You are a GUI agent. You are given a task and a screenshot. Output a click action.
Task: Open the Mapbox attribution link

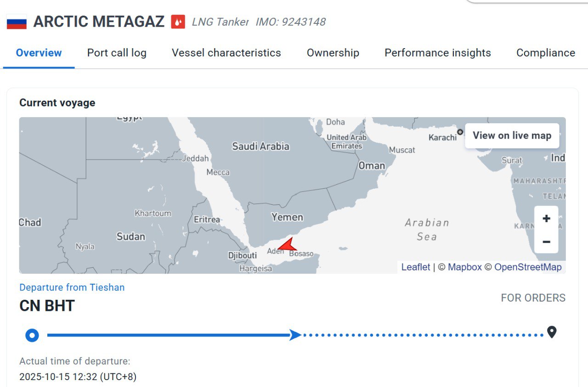(x=465, y=267)
